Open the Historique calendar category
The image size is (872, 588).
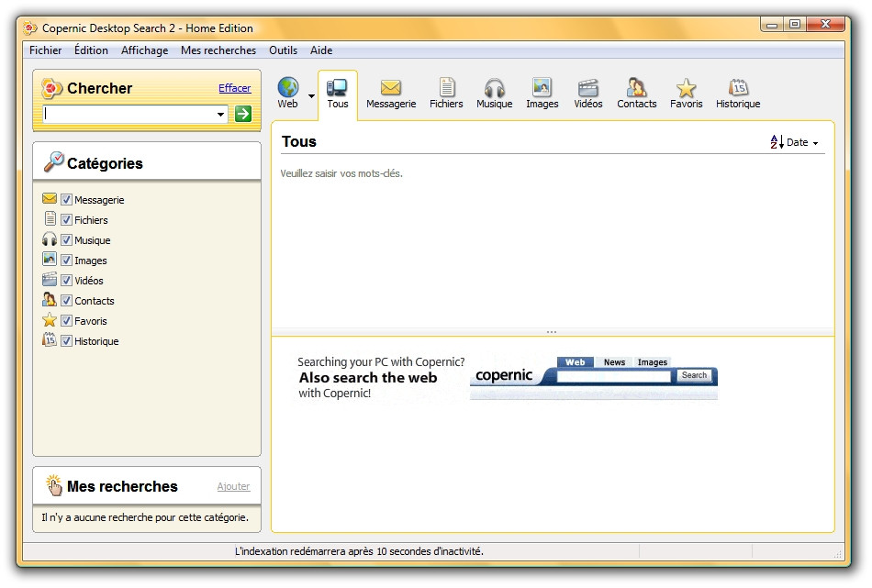point(738,89)
